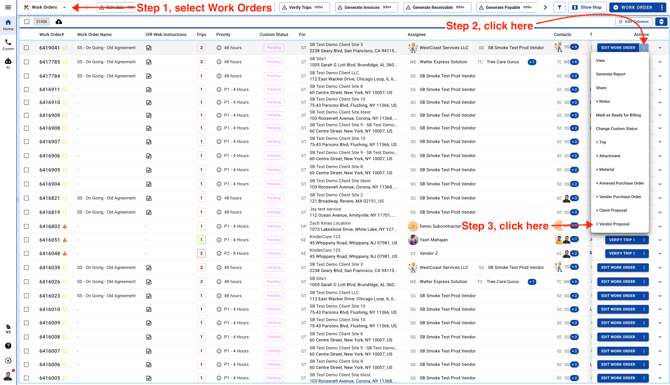Image resolution: width=670 pixels, height=385 pixels.
Task: Click the circular target icon above the avatar
Action: pyautogui.click(x=8, y=361)
